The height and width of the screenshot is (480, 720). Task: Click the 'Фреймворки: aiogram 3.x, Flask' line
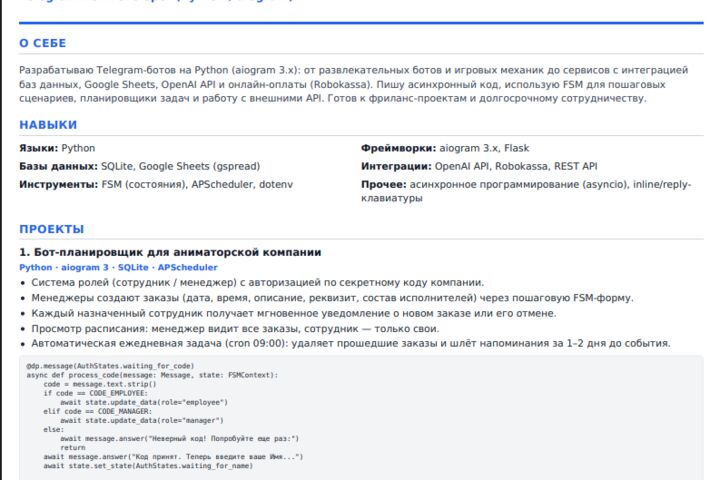tap(445, 148)
